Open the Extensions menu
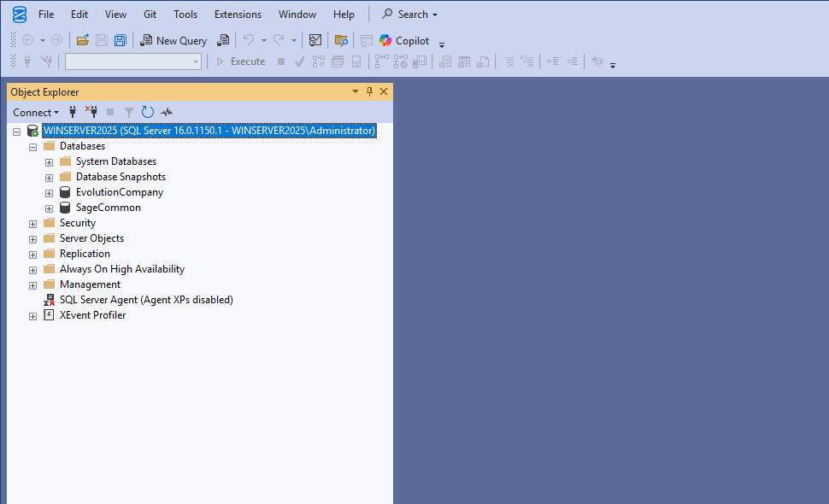Viewport: 829px width, 504px height. click(238, 15)
